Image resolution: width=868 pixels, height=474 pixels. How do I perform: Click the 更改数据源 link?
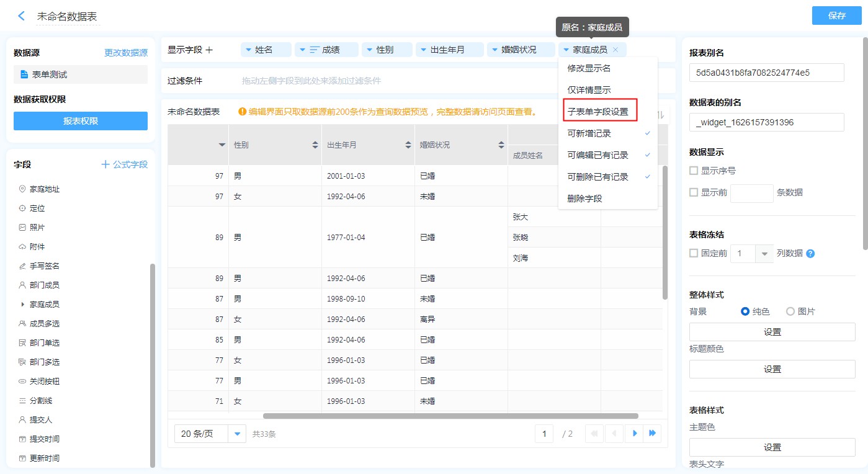pos(126,53)
